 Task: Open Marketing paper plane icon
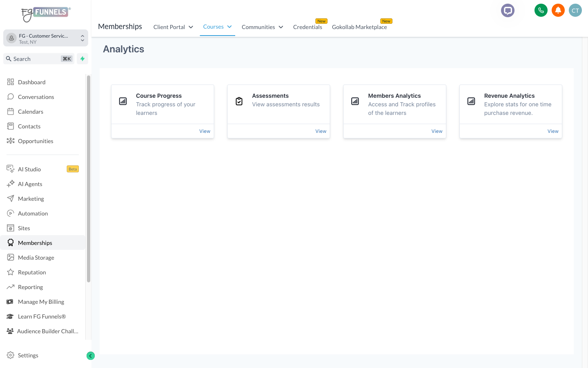pos(11,199)
